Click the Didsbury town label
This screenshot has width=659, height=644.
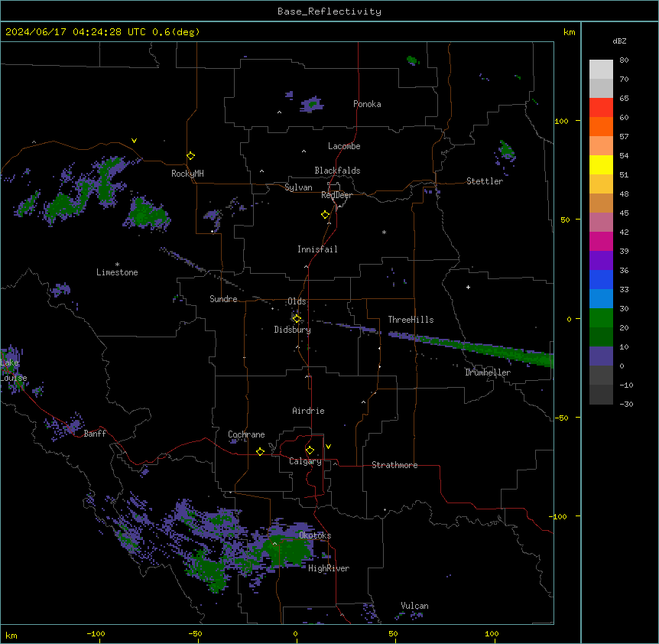tap(293, 330)
